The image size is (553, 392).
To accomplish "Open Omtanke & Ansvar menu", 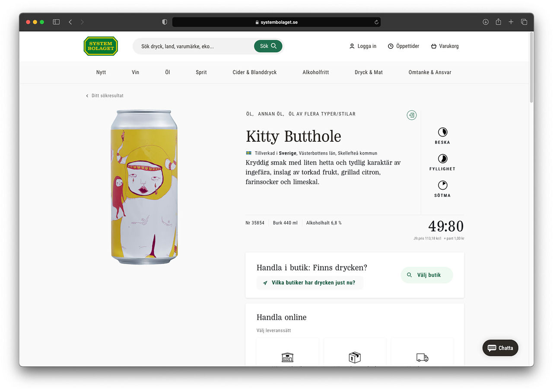I will click(x=430, y=72).
